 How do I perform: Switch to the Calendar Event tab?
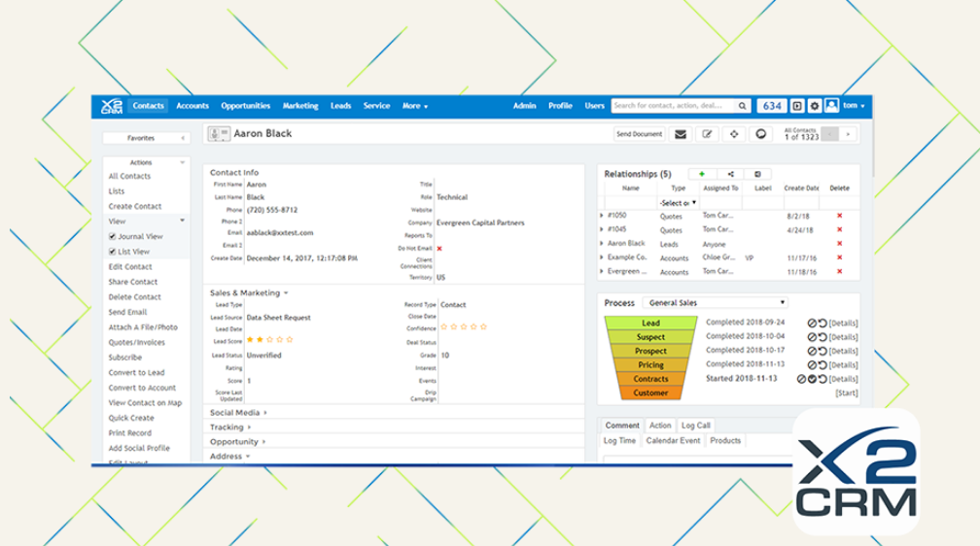click(673, 441)
